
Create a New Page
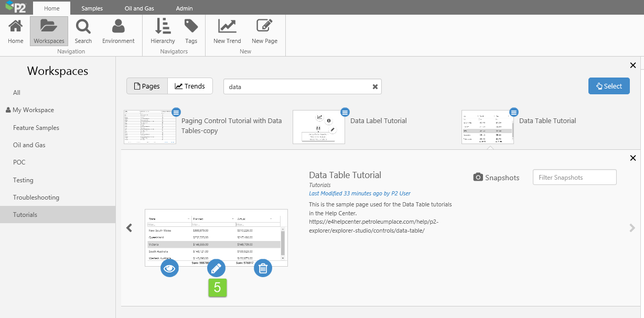(264, 31)
